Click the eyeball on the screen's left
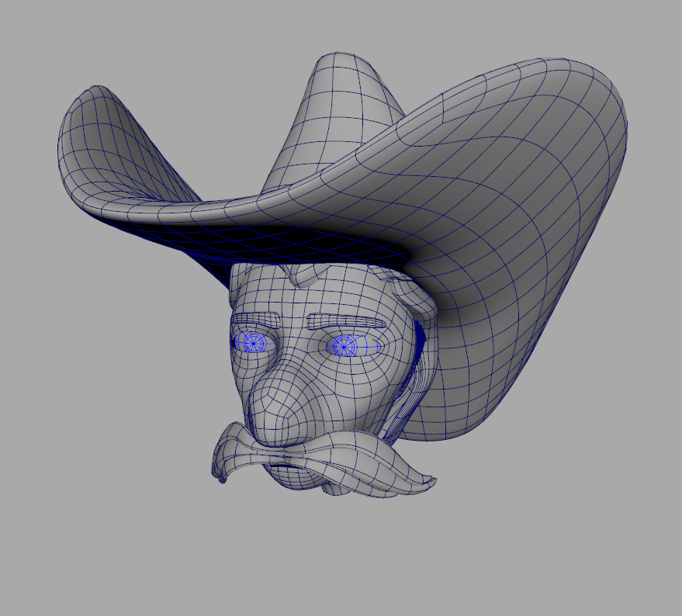The image size is (682, 616). click(x=253, y=341)
